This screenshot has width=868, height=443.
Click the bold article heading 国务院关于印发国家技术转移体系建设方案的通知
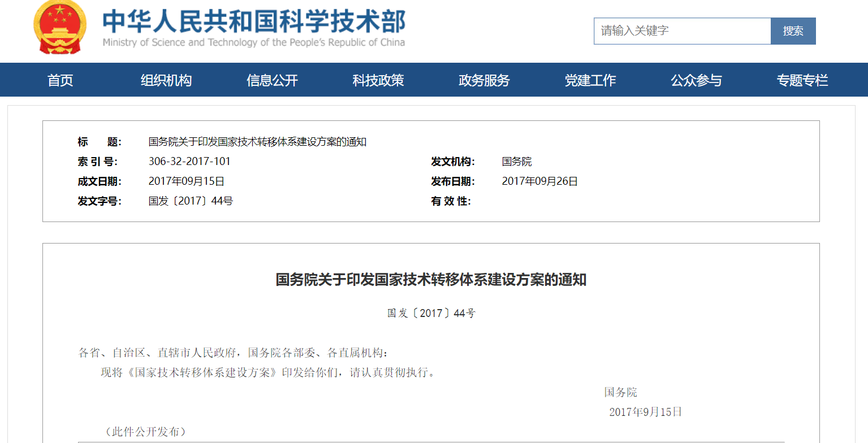point(431,279)
